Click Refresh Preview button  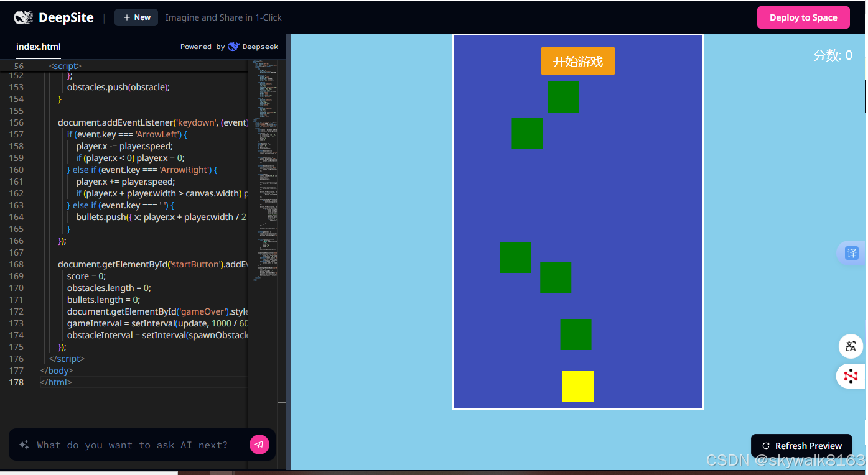point(801,446)
